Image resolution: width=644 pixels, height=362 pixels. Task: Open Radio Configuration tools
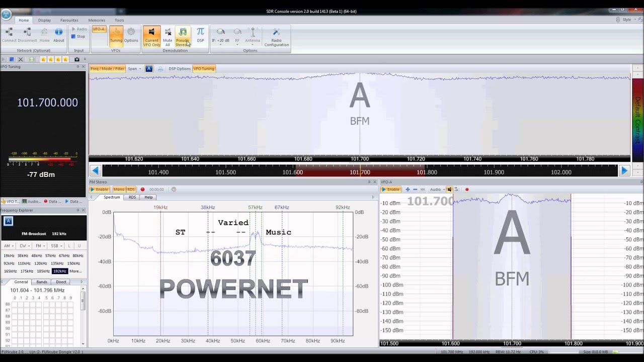coord(276,37)
